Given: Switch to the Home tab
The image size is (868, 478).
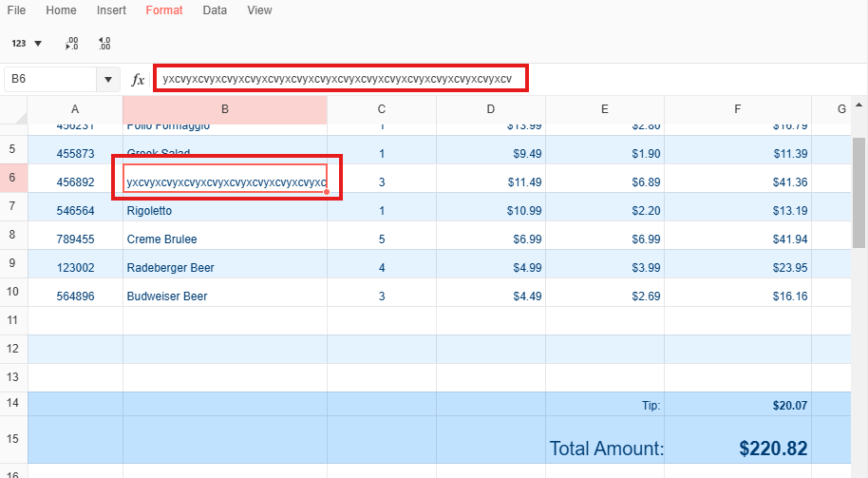Looking at the screenshot, I should coord(61,10).
